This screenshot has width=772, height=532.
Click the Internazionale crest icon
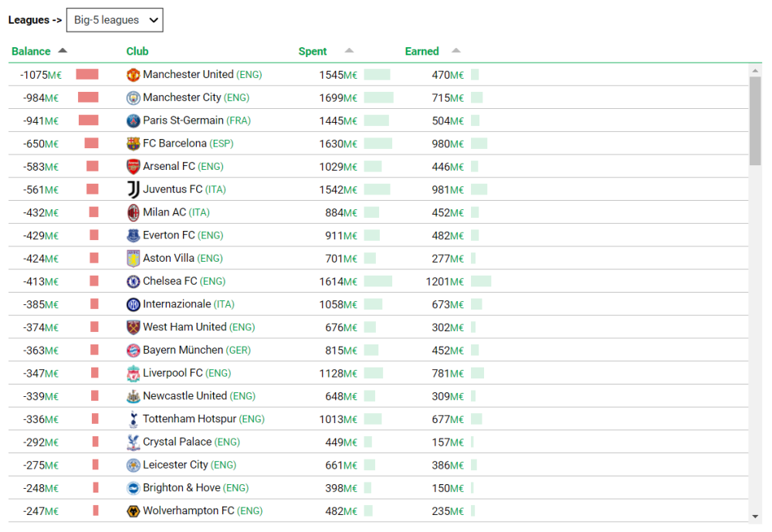coord(133,304)
